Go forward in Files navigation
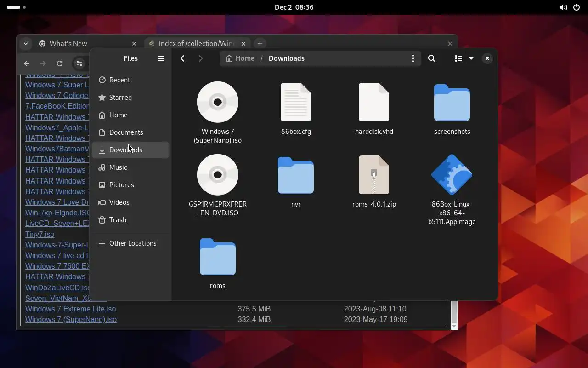Viewport: 588px width, 368px height. [x=200, y=58]
